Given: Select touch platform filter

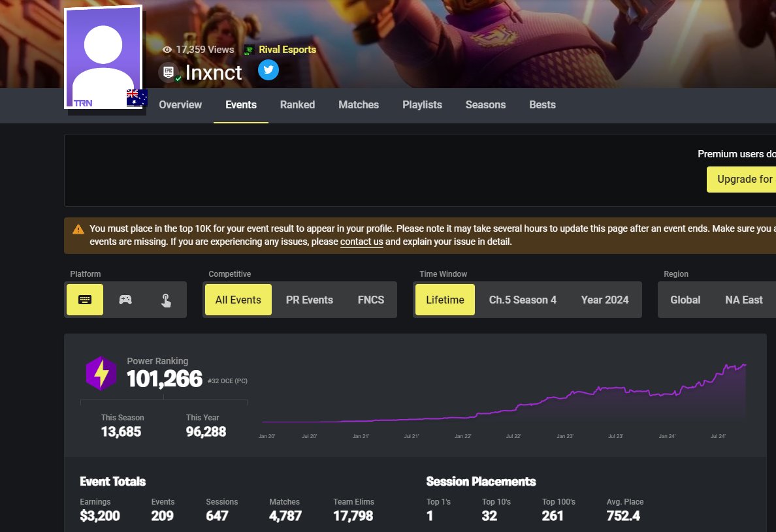Looking at the screenshot, I should (x=166, y=300).
